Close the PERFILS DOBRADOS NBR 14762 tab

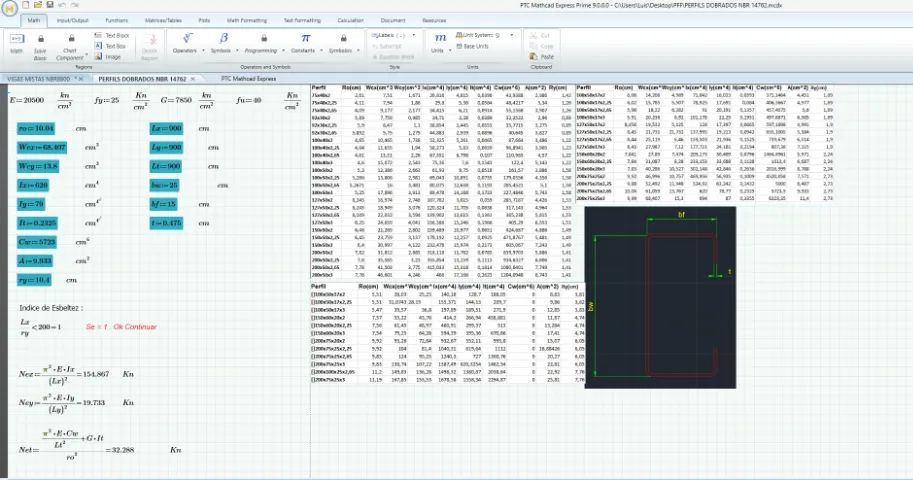pos(193,79)
